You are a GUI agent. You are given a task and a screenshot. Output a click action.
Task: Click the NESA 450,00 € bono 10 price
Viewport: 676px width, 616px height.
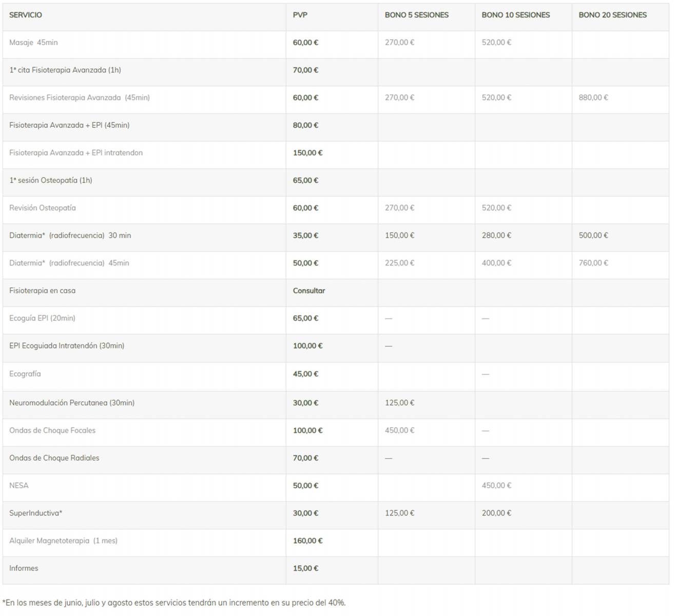[x=496, y=485]
